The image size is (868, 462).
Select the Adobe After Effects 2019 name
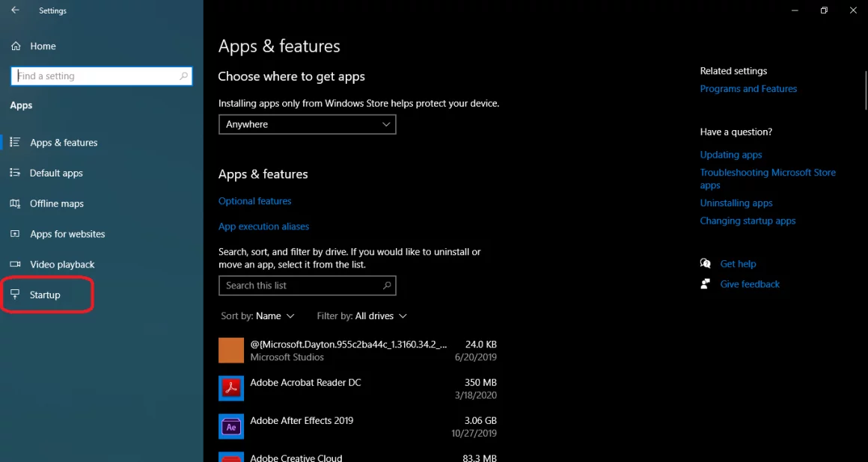click(x=302, y=420)
